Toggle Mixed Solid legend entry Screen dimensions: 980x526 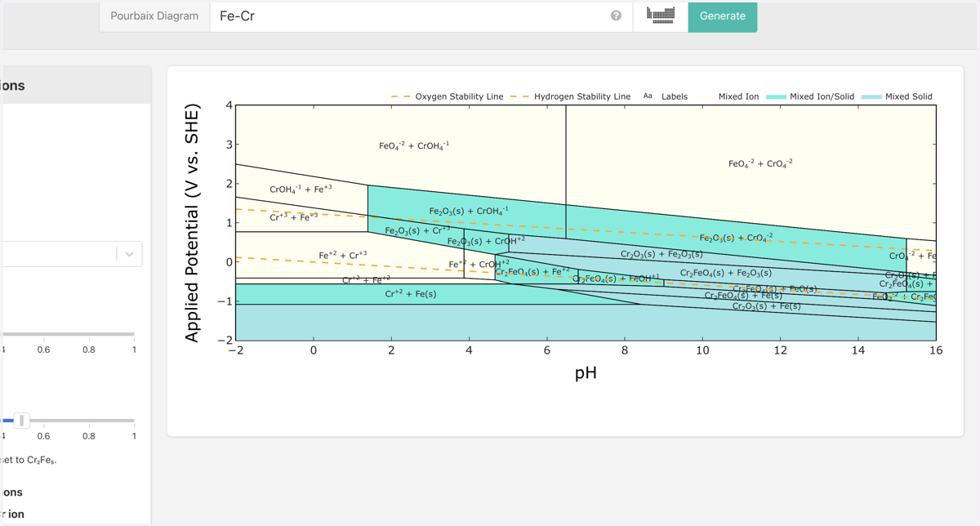click(x=897, y=96)
